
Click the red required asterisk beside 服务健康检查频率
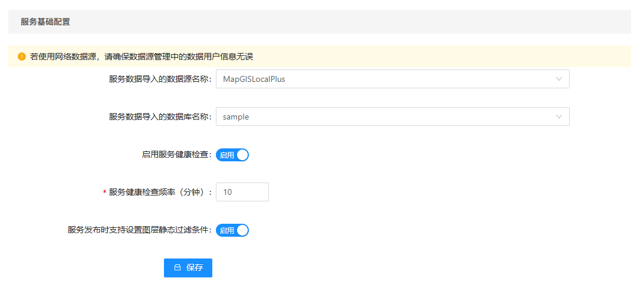(105, 192)
